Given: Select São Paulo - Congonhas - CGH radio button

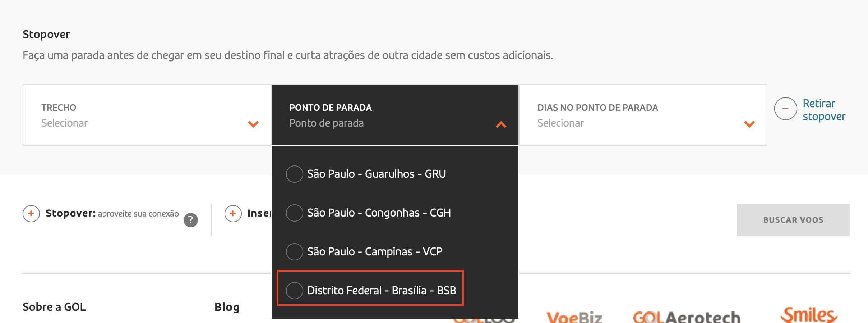Looking at the screenshot, I should (294, 213).
